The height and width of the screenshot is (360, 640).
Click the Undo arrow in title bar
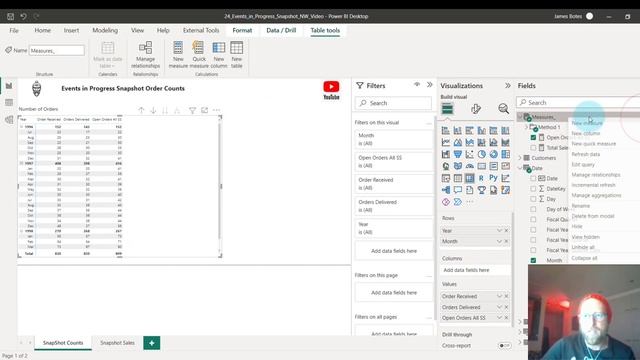[23, 16]
